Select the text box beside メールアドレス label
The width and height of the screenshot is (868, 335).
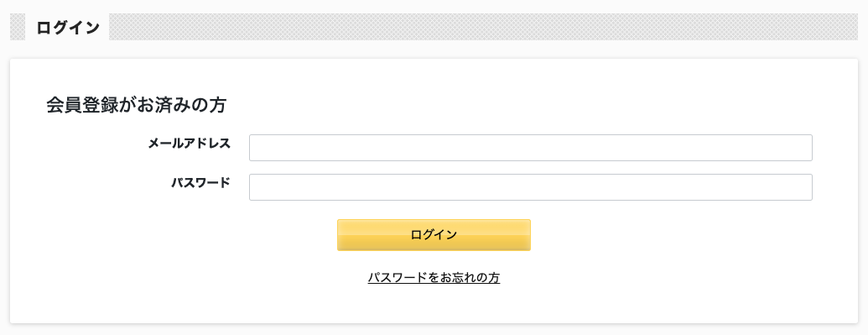(530, 148)
